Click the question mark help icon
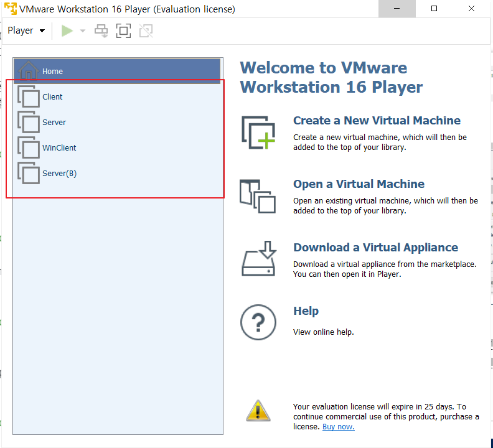 coord(258,322)
